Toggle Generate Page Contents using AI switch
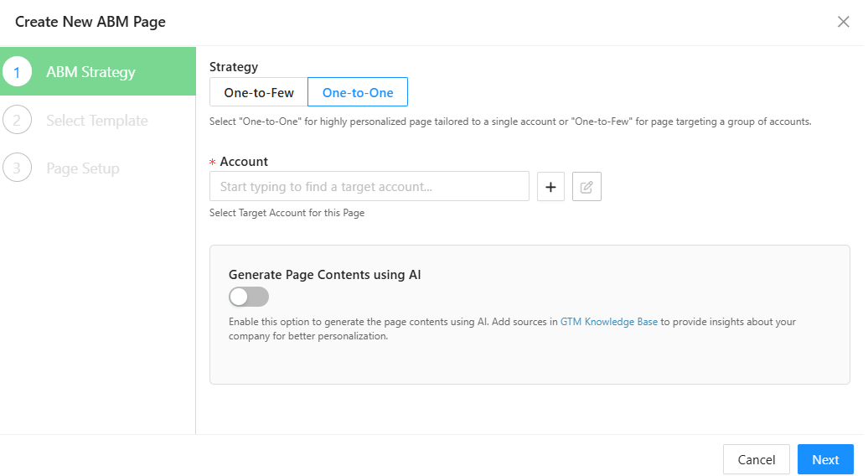The image size is (868, 476). (249, 297)
